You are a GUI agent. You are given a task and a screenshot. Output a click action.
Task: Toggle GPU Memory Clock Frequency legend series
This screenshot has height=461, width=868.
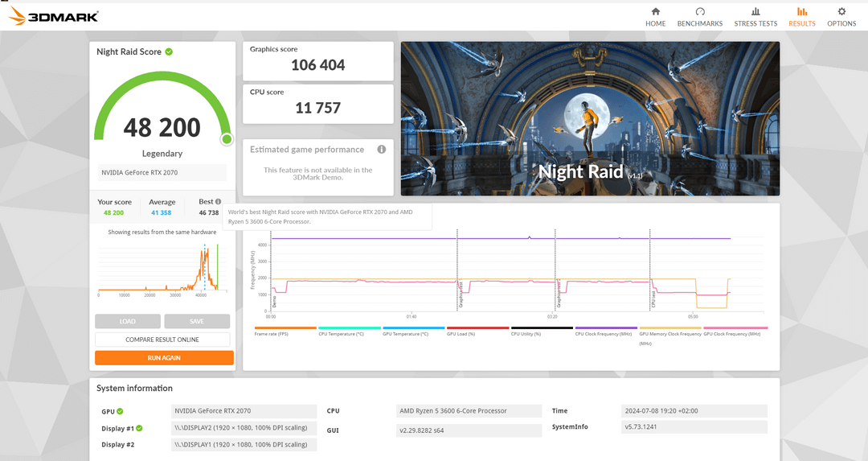[670, 335]
